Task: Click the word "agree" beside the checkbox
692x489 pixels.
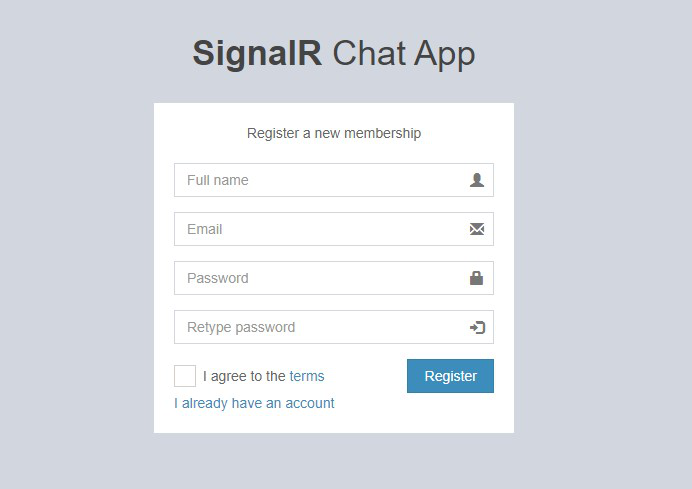Action: 229,376
